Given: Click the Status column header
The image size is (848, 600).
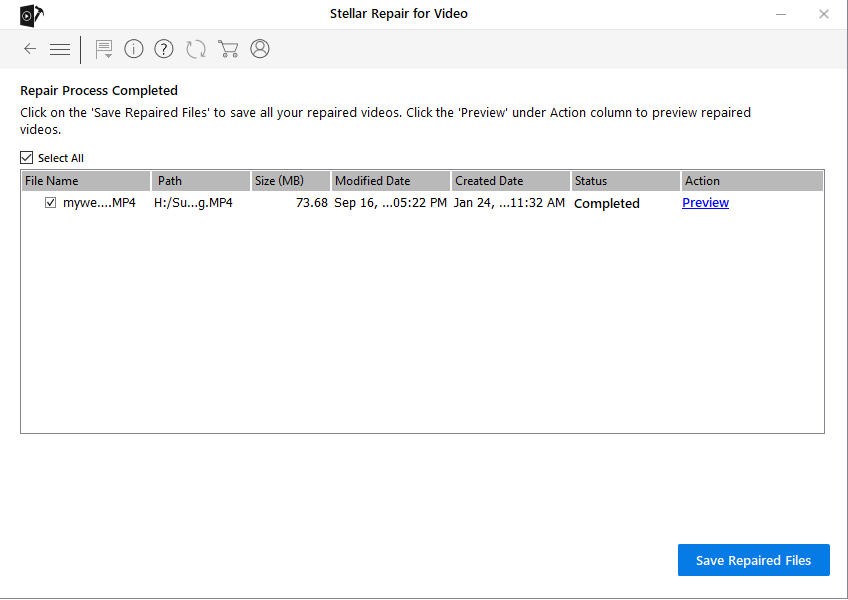Looking at the screenshot, I should (625, 181).
